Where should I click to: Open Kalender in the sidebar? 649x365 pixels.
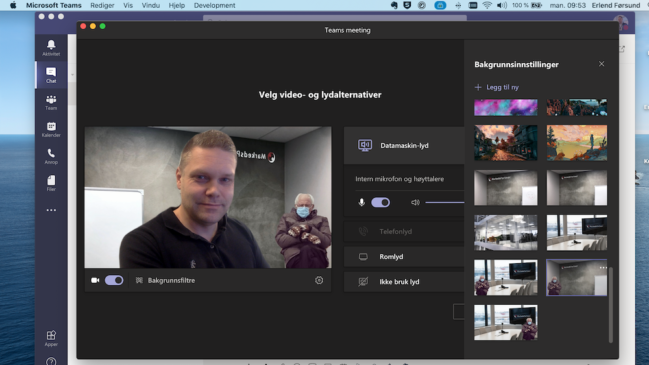(x=51, y=129)
